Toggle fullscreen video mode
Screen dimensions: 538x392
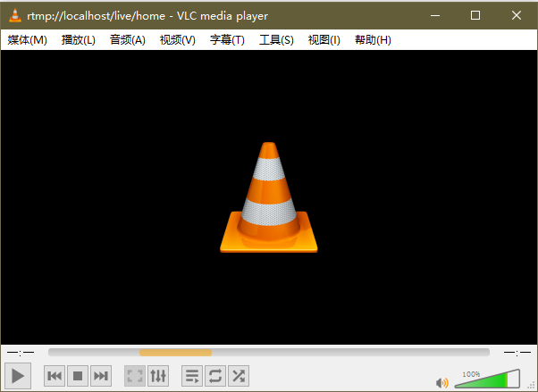coord(135,376)
